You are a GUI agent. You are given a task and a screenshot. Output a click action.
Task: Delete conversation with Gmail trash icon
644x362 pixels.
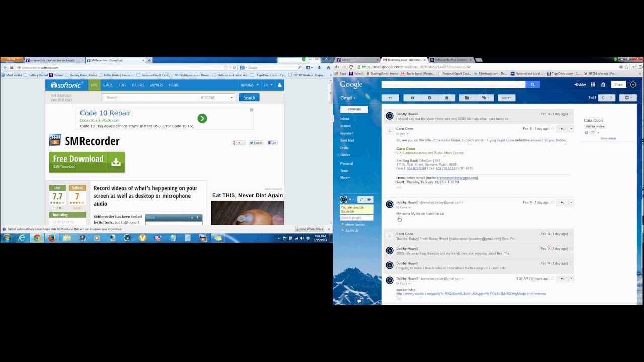(446, 98)
